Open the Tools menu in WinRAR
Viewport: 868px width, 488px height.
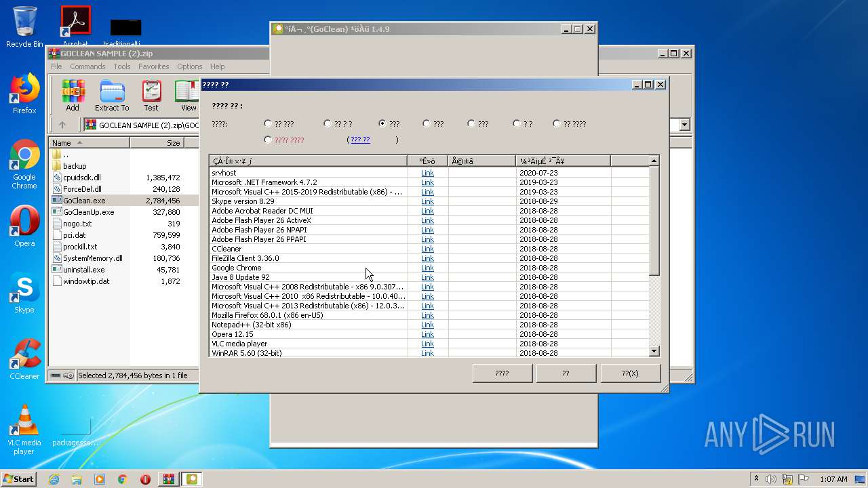pos(122,66)
